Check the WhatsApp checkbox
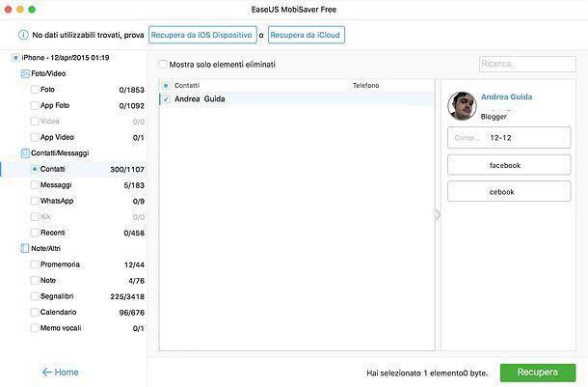588x387 pixels. 35,201
